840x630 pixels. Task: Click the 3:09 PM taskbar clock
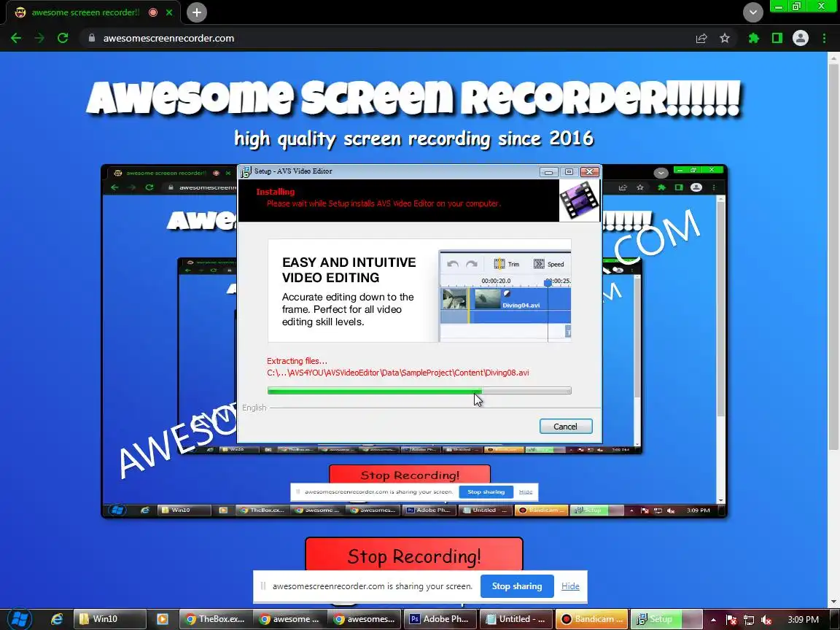pos(803,619)
